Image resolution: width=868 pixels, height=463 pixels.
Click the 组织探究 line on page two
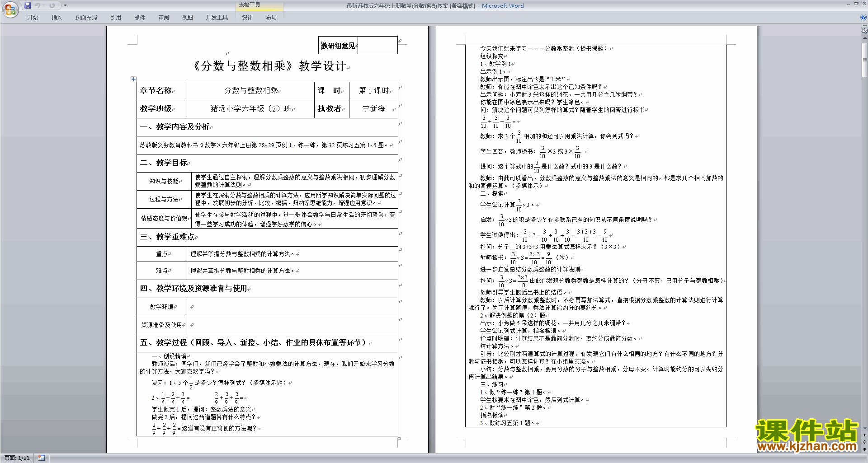[492, 56]
